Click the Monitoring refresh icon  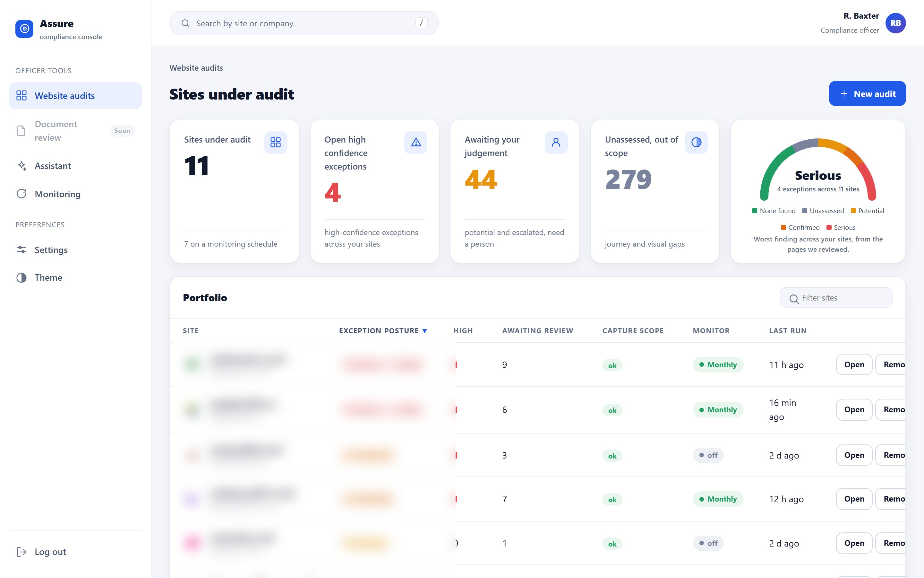tap(21, 194)
